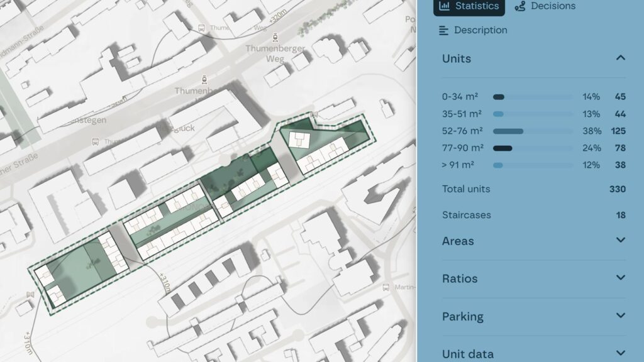Switch to the Decisions tab
Viewport: 644px width, 362px height.
pyautogui.click(x=545, y=6)
